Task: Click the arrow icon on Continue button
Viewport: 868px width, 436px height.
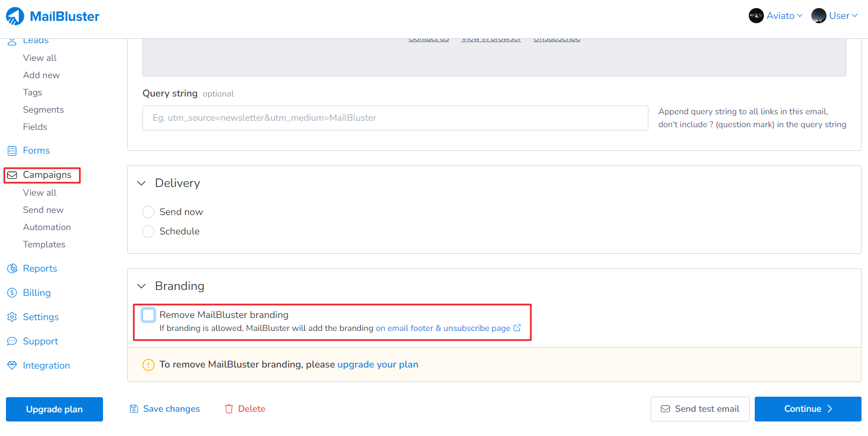Action: pyautogui.click(x=830, y=409)
